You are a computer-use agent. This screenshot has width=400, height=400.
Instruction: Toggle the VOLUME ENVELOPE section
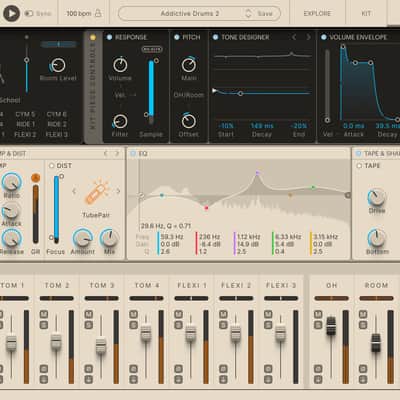323,37
